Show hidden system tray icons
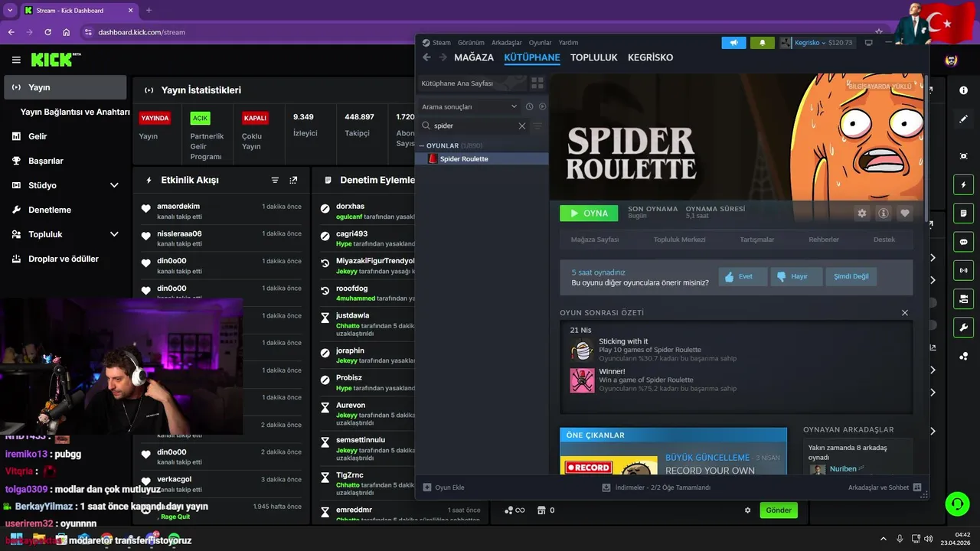 pyautogui.click(x=884, y=539)
